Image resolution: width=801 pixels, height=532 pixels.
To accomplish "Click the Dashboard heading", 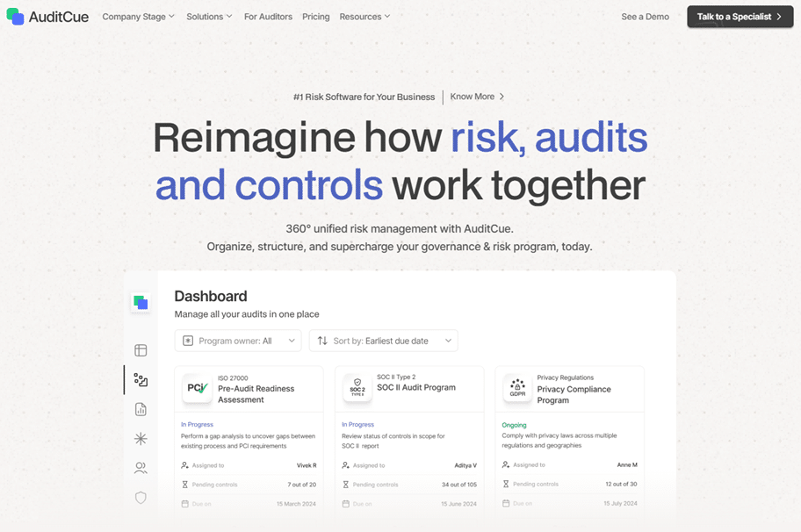I will pyautogui.click(x=211, y=296).
